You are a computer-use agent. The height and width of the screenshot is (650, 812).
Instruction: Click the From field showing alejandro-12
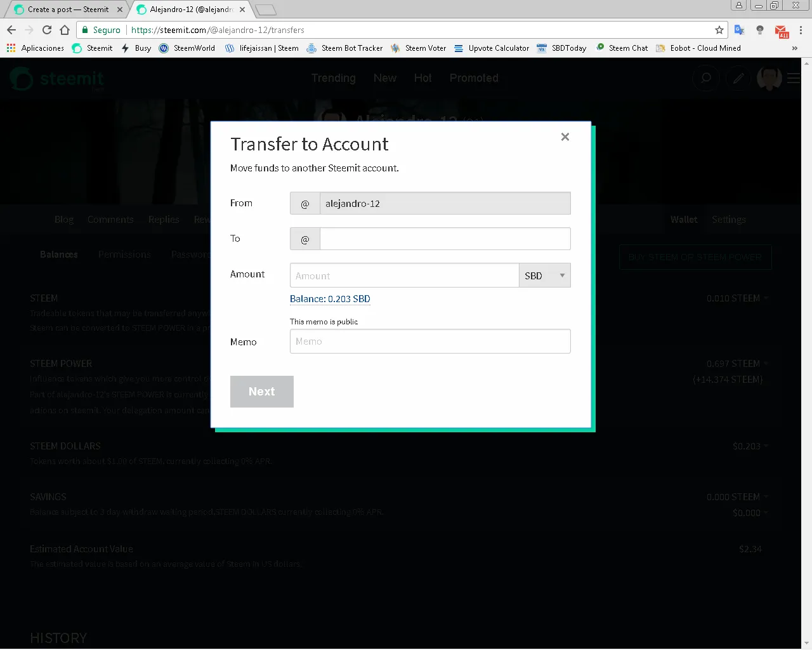(x=445, y=203)
